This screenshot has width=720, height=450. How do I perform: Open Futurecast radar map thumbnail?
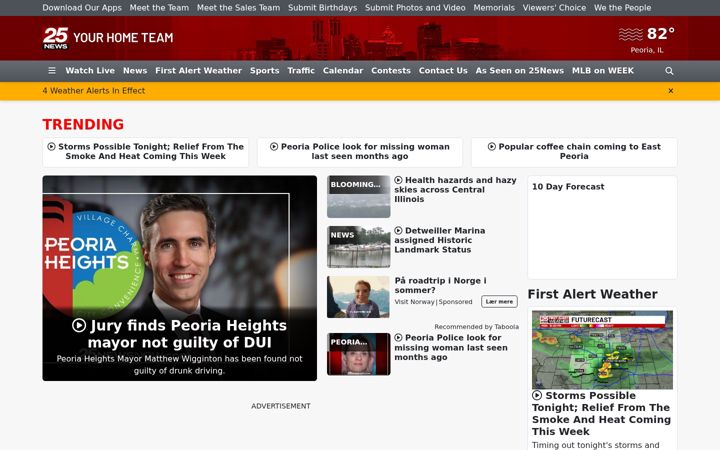602,350
